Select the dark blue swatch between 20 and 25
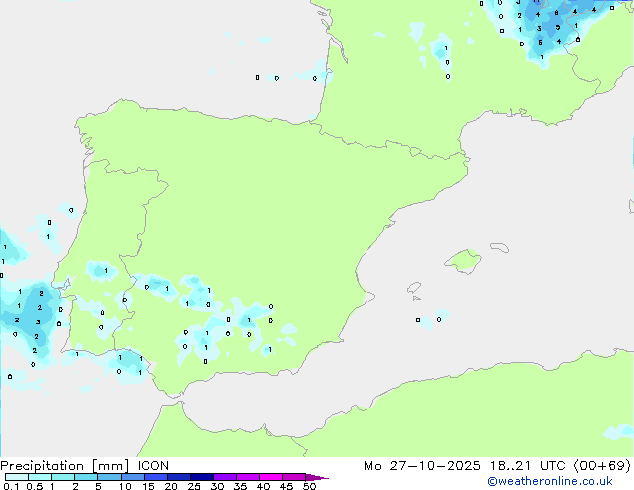This screenshot has height=490, width=634. click(x=181, y=478)
